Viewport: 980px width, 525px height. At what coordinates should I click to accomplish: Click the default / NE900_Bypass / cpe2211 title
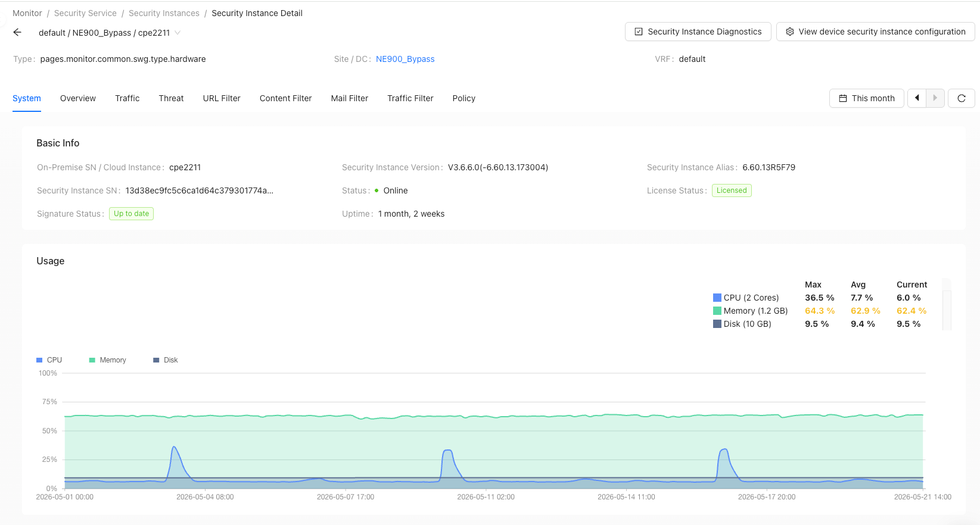[x=104, y=33]
